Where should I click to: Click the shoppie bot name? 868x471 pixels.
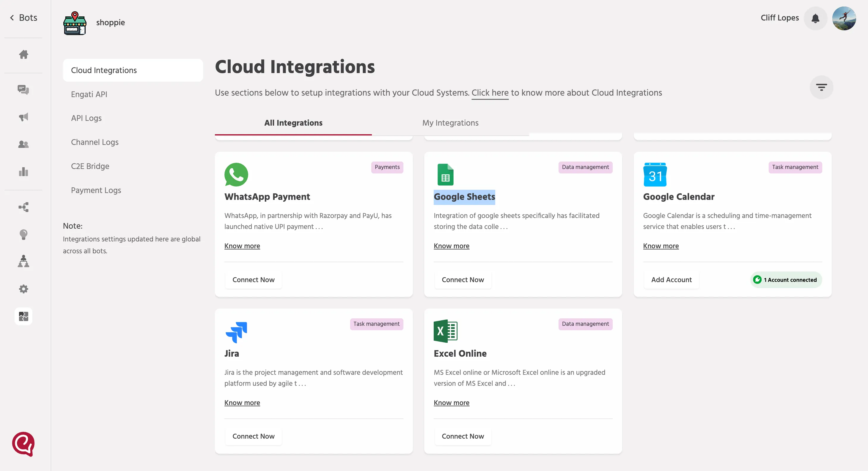point(110,23)
